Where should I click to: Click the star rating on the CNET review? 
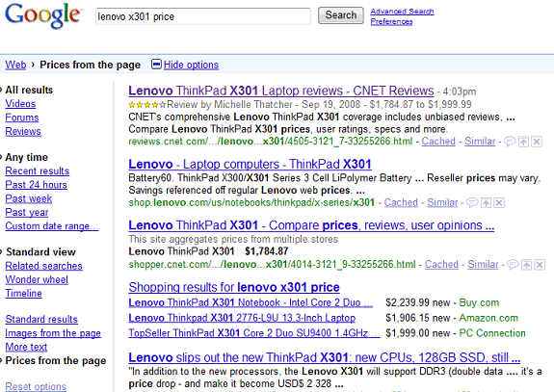[147, 105]
